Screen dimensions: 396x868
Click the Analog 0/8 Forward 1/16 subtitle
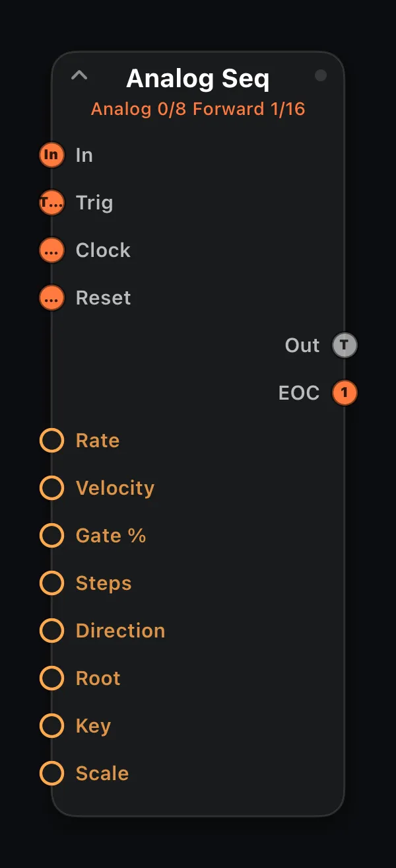point(198,109)
